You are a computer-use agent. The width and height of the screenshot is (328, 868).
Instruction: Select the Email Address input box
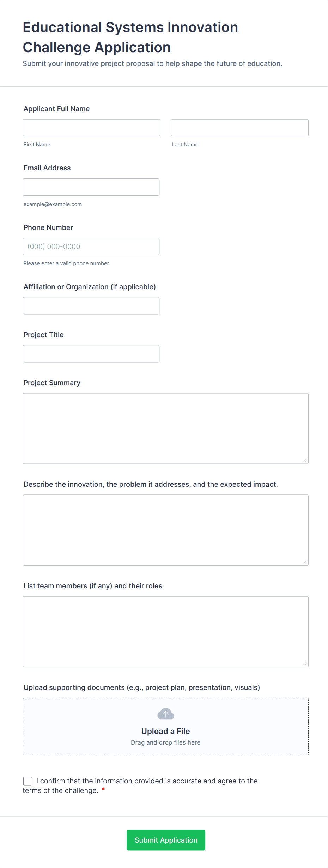pyautogui.click(x=91, y=187)
